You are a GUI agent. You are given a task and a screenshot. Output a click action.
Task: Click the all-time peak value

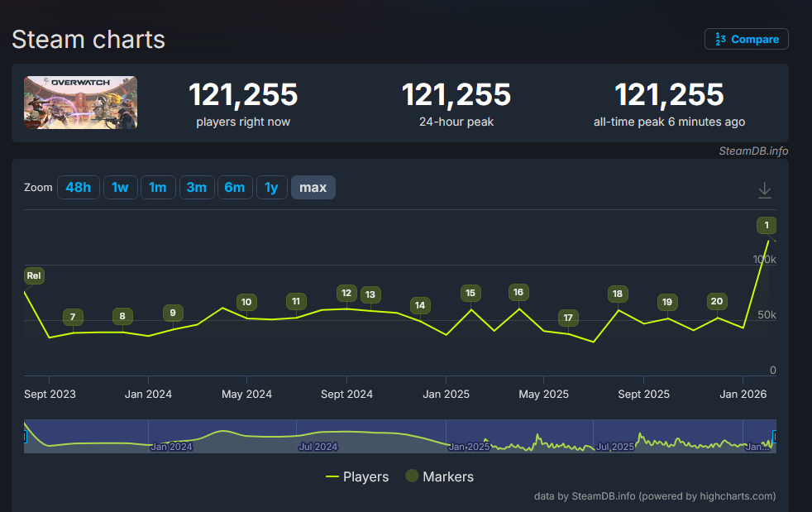point(670,95)
